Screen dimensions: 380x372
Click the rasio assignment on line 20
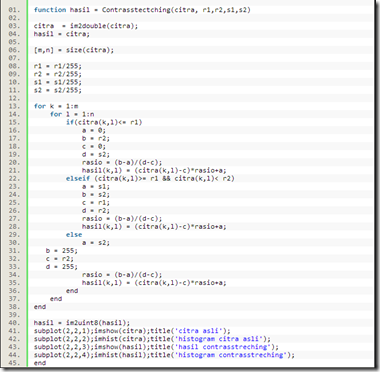coord(122,162)
